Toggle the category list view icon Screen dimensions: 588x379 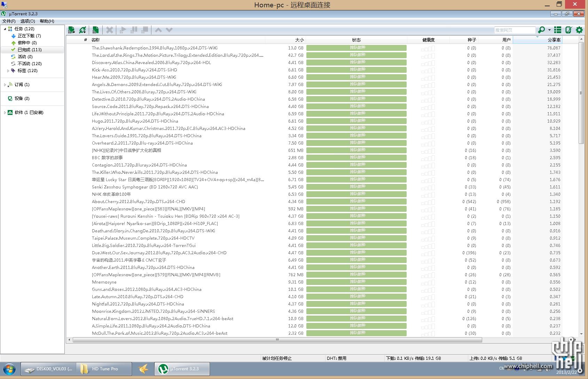tap(558, 30)
